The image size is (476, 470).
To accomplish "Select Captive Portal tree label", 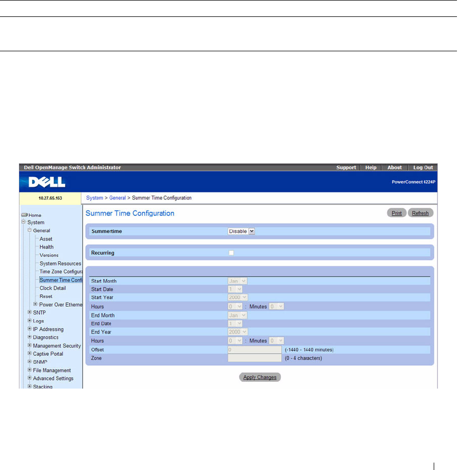I will click(x=48, y=354).
